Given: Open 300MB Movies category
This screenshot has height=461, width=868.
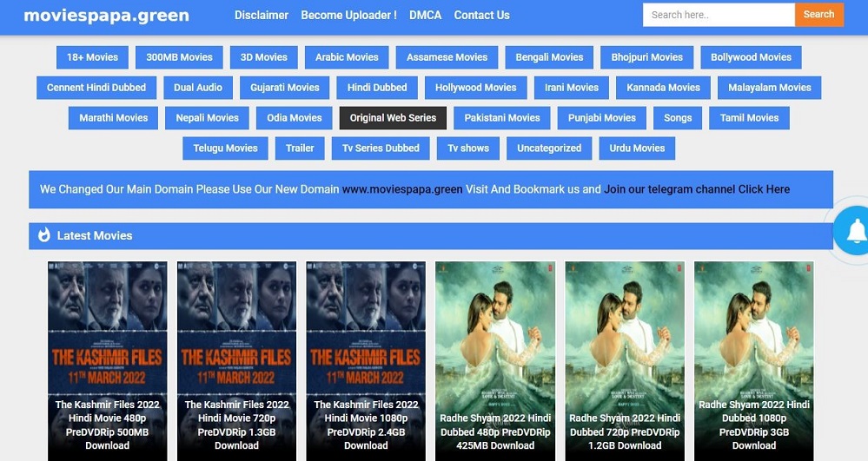Looking at the screenshot, I should pos(179,57).
